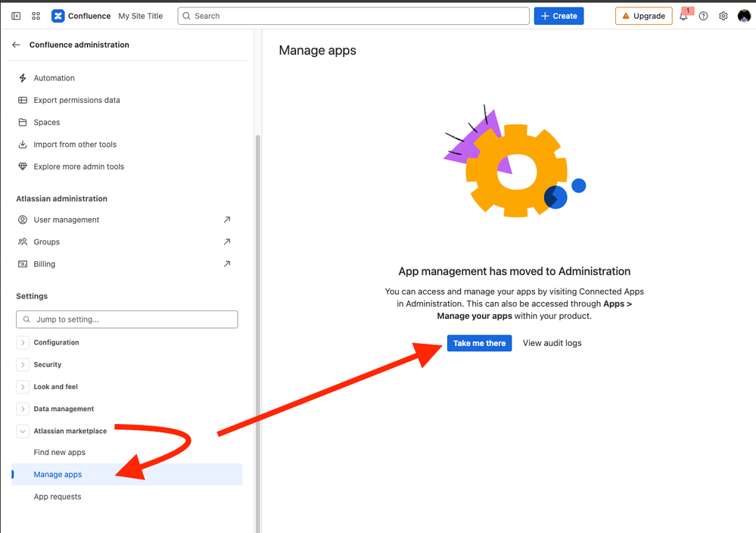Expand the Configuration settings section
This screenshot has width=756, height=533.
point(22,342)
